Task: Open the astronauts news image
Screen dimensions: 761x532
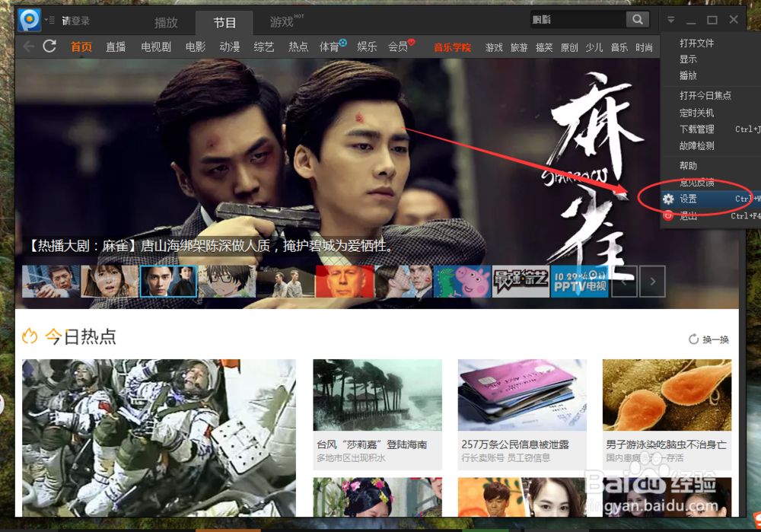Action: [x=159, y=438]
